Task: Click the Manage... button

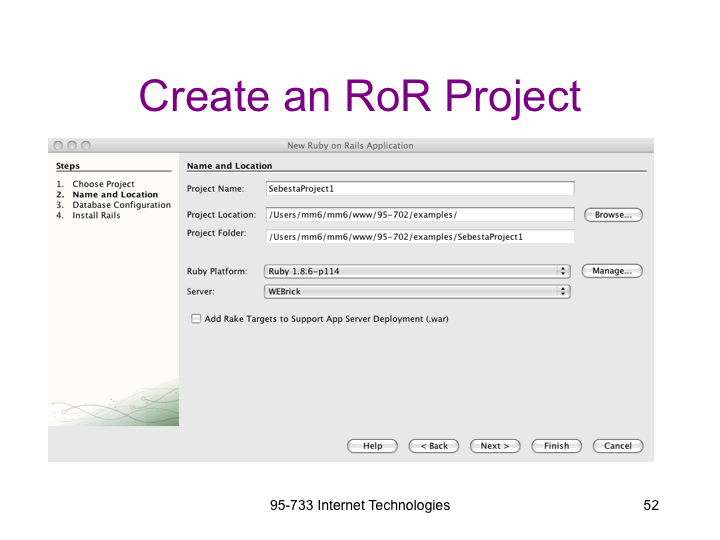Action: (612, 271)
